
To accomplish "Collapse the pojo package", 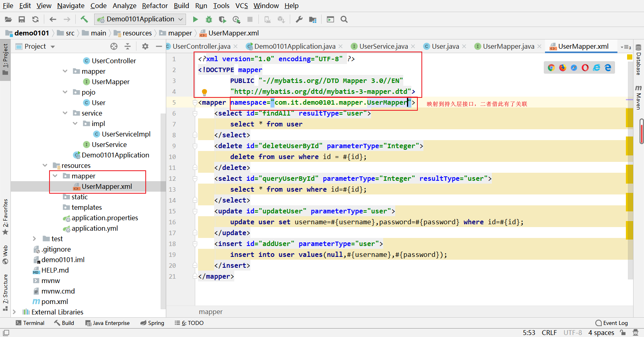I will click(x=65, y=92).
